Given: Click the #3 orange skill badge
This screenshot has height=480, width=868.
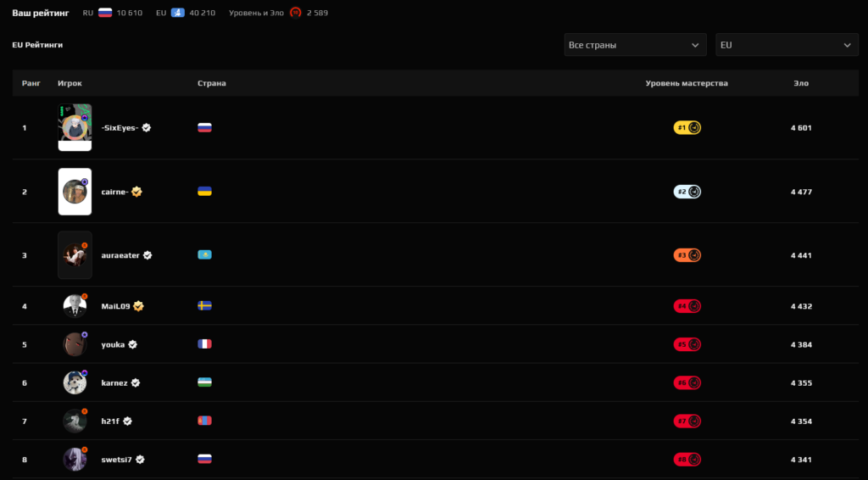Looking at the screenshot, I should [687, 255].
